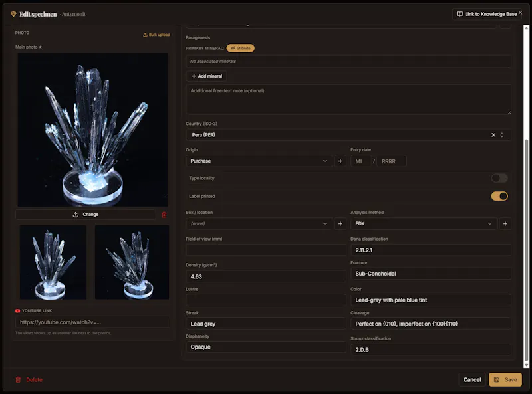Click Add mineral button
Screen dimensions: 532x394
(207, 76)
